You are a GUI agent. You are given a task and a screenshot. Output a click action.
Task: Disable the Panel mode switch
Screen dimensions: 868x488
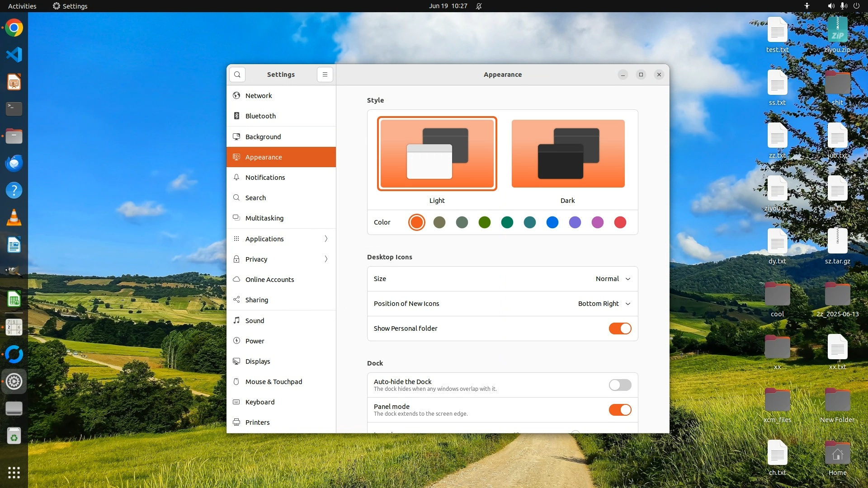point(620,410)
